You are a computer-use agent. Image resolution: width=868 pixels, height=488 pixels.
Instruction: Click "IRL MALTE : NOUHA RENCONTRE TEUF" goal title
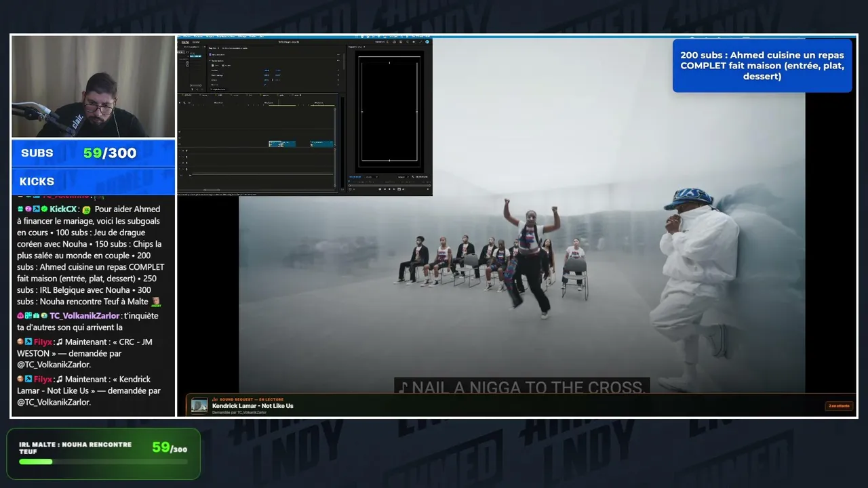point(75,448)
